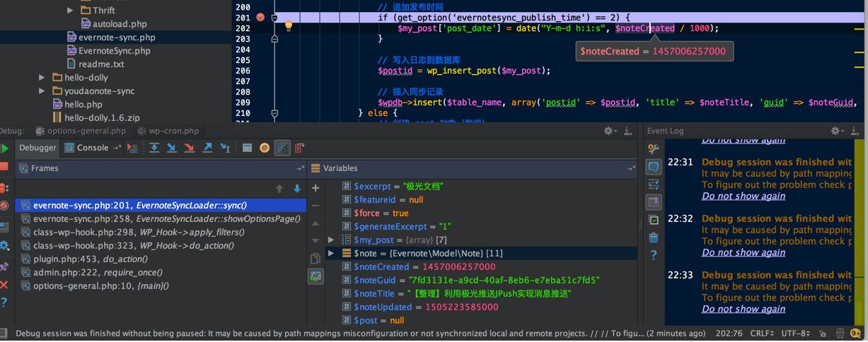Image resolution: width=868 pixels, height=342 pixels.
Task: Click the red restore layout icon
Action: [300, 148]
